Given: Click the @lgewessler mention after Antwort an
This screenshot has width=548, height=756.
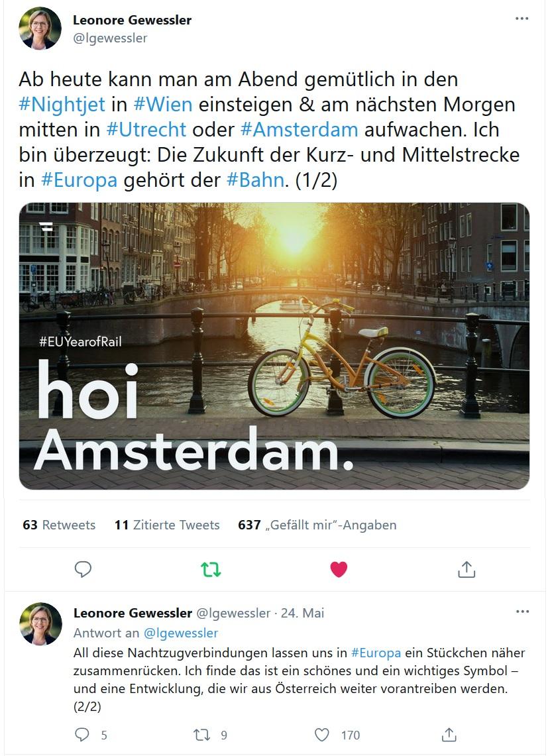Looking at the screenshot, I should (181, 633).
